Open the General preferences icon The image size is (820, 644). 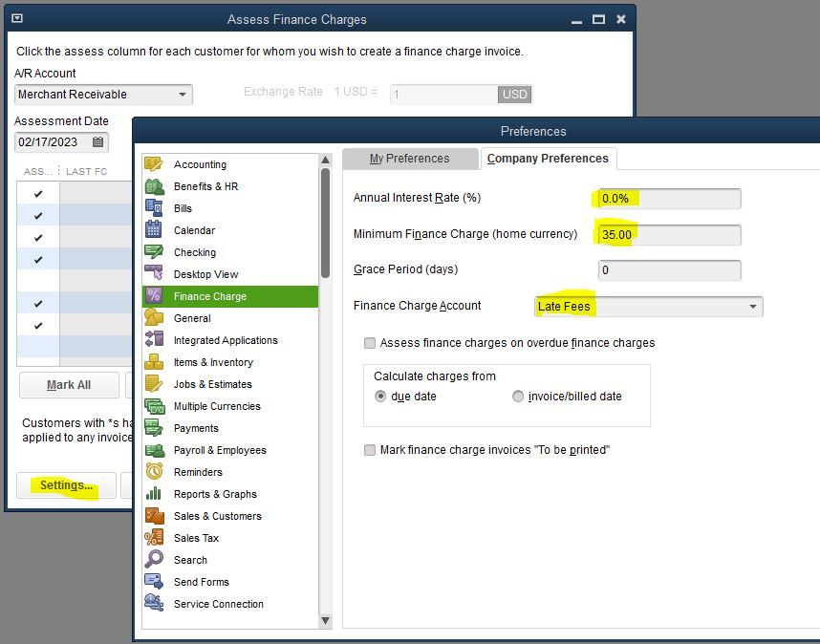point(154,318)
